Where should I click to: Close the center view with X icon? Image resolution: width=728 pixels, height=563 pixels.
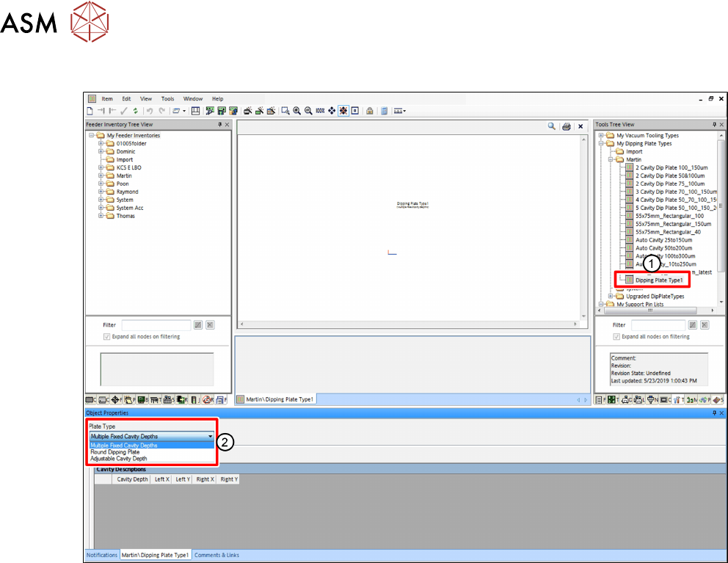pos(580,126)
